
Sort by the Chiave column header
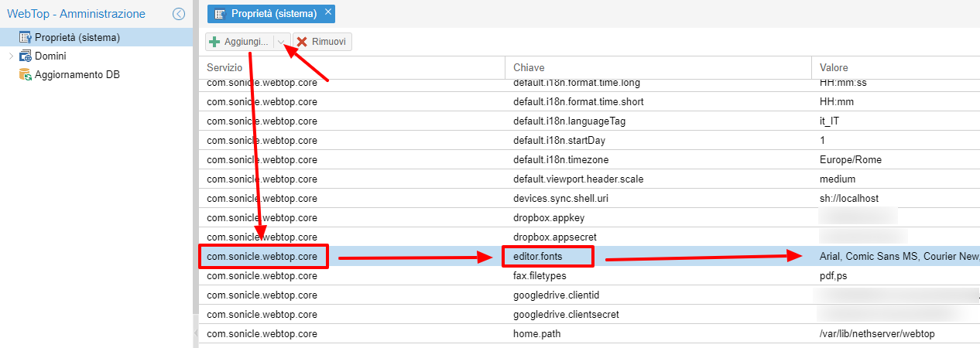pos(658,68)
